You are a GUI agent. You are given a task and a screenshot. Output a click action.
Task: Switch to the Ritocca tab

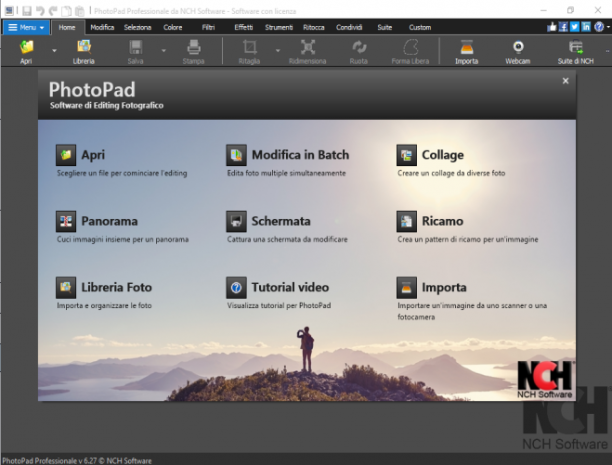pos(314,27)
